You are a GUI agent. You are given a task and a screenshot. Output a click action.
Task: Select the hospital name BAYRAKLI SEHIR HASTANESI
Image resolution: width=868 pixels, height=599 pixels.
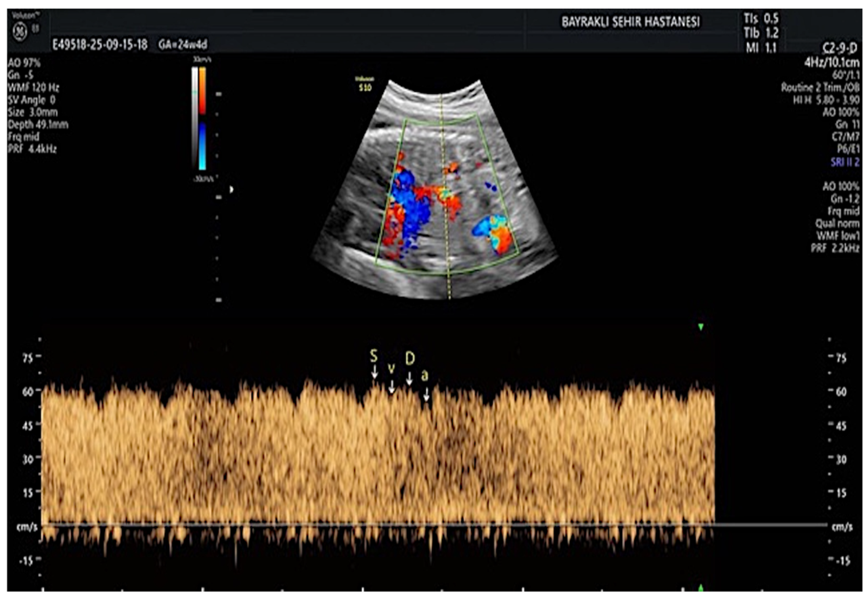point(631,22)
